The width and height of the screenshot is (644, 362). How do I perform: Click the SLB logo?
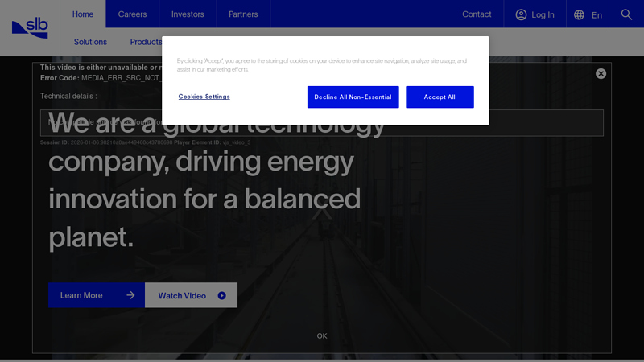pyautogui.click(x=30, y=28)
